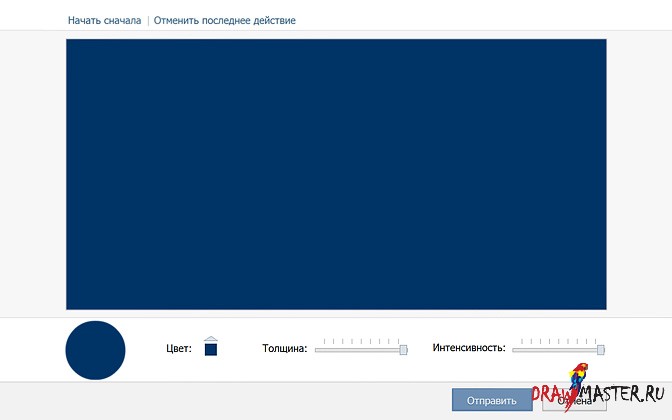Click the Толщина slider handle
Viewport: 672px width, 420px height.
click(x=403, y=350)
